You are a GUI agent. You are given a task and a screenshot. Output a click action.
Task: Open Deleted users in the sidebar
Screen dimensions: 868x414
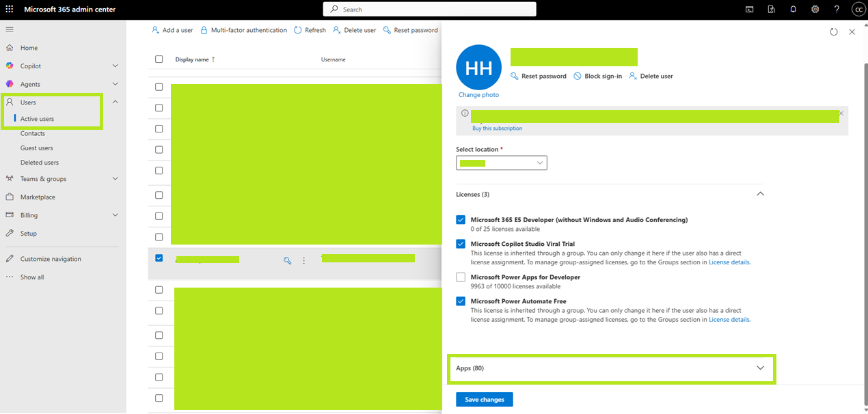click(40, 163)
